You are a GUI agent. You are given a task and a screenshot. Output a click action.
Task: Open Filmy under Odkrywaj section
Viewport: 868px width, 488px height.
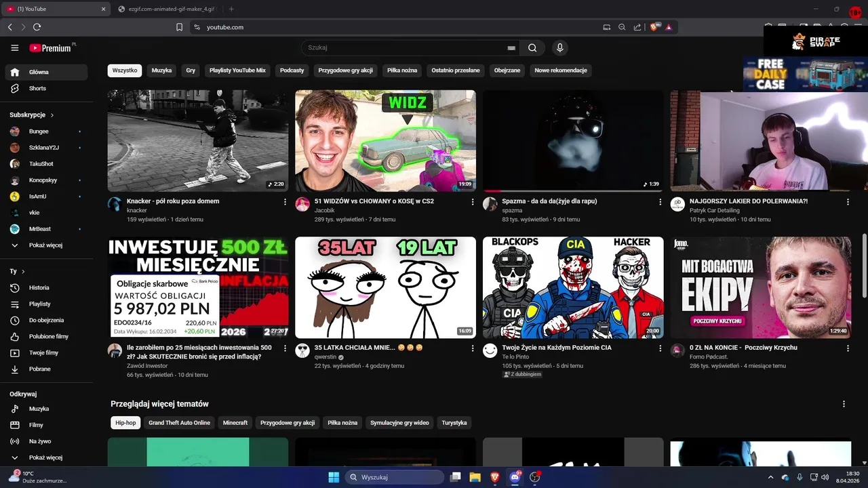pos(46,425)
